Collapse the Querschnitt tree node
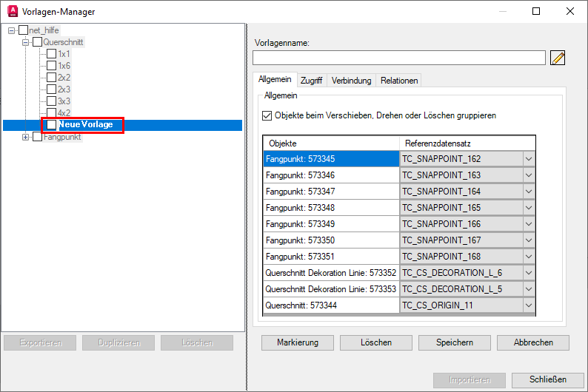The image size is (588, 392). 27,42
